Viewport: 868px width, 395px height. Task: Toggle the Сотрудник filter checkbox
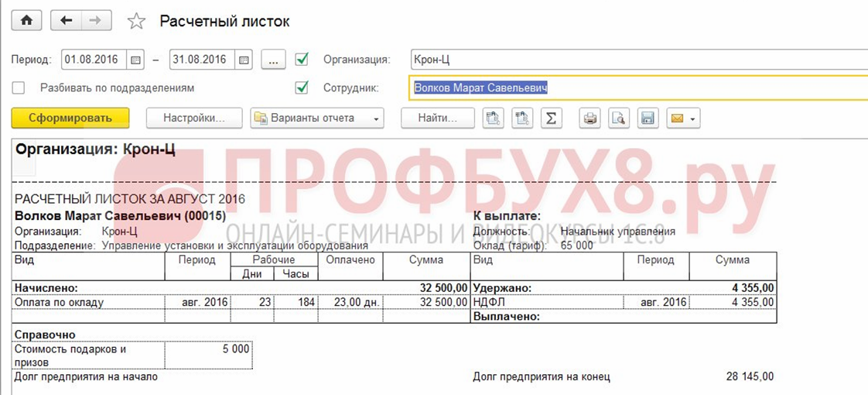point(302,88)
